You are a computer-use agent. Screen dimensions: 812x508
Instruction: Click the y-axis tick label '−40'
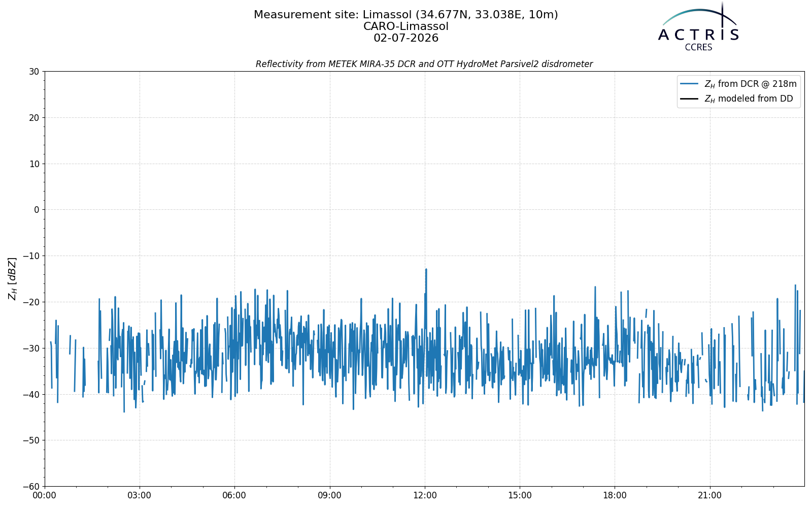(x=30, y=394)
